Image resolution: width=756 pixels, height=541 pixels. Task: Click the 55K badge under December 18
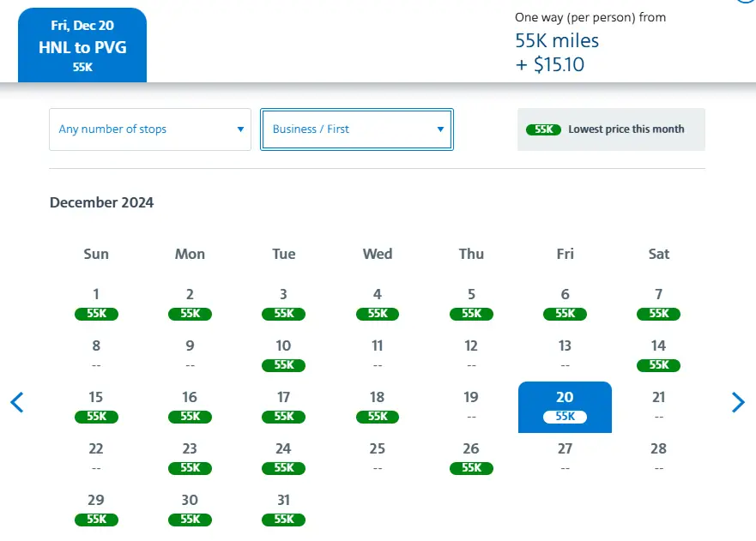(378, 417)
